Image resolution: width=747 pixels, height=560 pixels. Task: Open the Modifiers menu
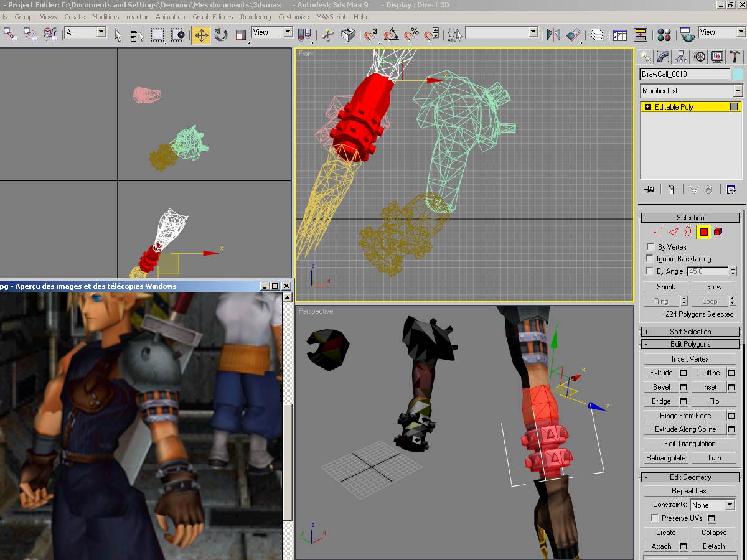pyautogui.click(x=105, y=17)
